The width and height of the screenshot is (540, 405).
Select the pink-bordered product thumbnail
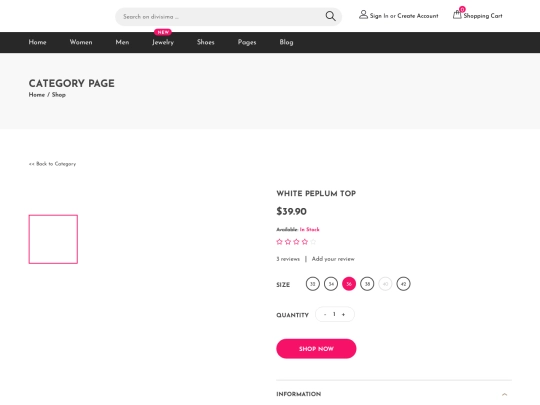(53, 239)
